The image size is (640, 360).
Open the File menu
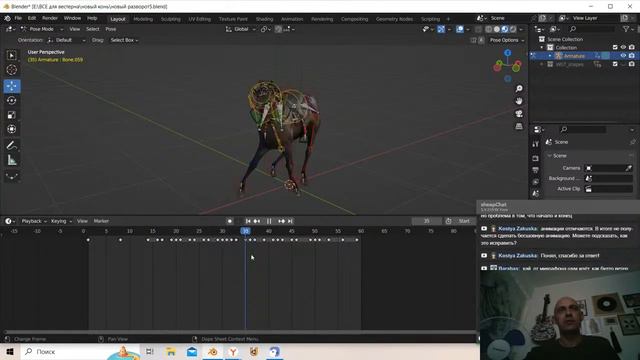tap(18, 18)
